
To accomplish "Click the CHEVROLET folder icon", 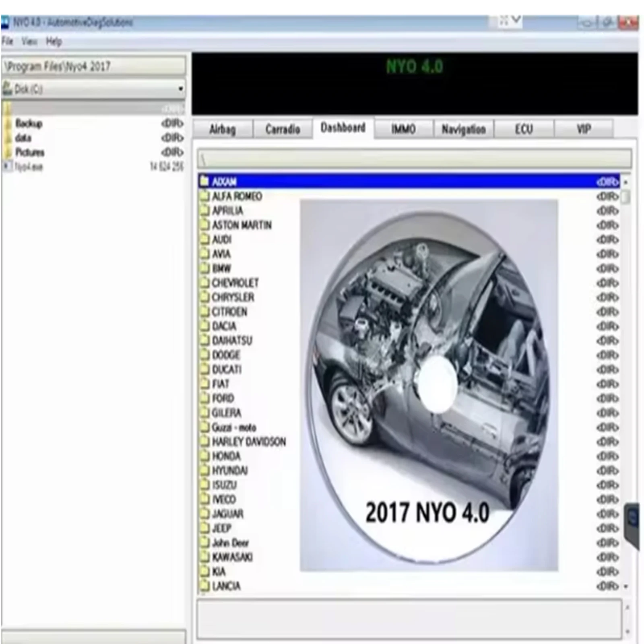I will (x=205, y=283).
